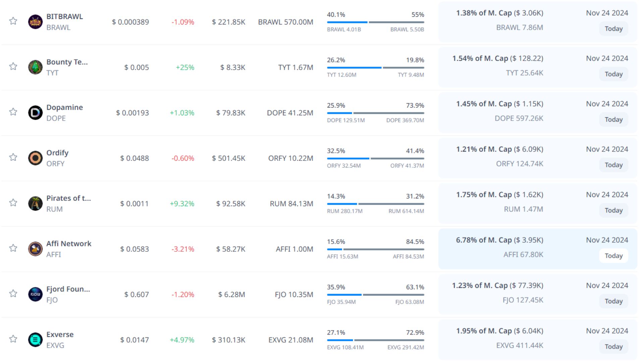
Task: Open the Pirates of t... coin link
Action: coord(68,198)
